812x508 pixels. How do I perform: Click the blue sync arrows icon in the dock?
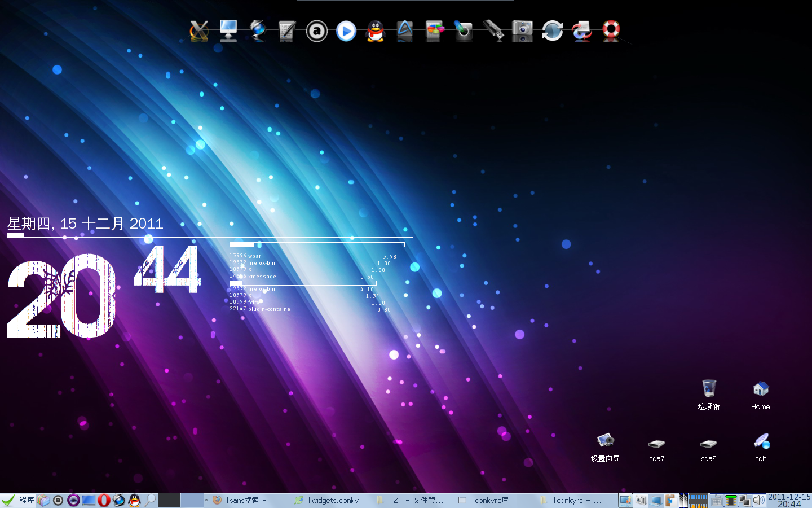point(552,31)
